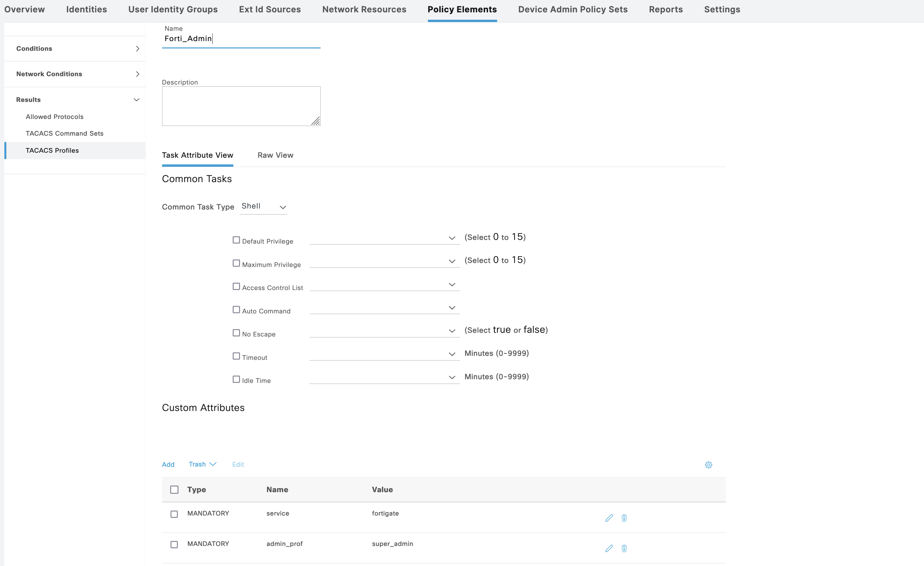Delete admin_prof attribute with trash icon
The image size is (924, 566).
click(x=624, y=548)
